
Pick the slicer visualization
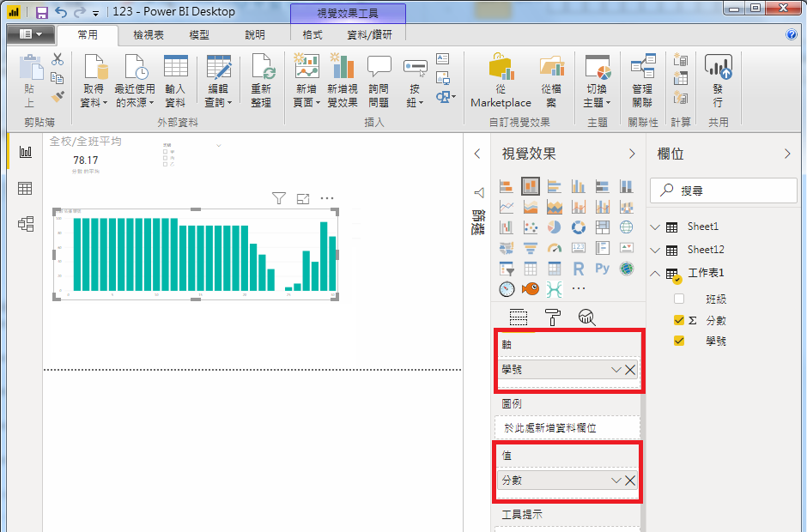pos(507,269)
